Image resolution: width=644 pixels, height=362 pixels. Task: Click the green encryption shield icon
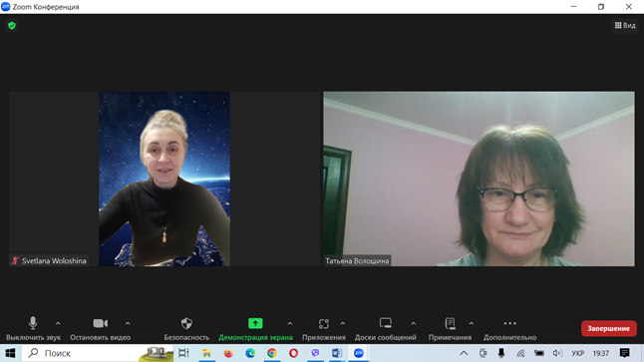pos(12,26)
